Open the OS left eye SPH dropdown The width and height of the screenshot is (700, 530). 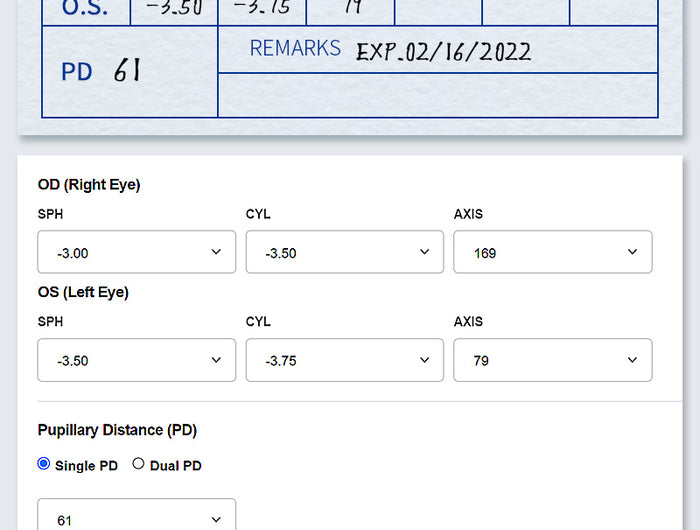coord(136,360)
